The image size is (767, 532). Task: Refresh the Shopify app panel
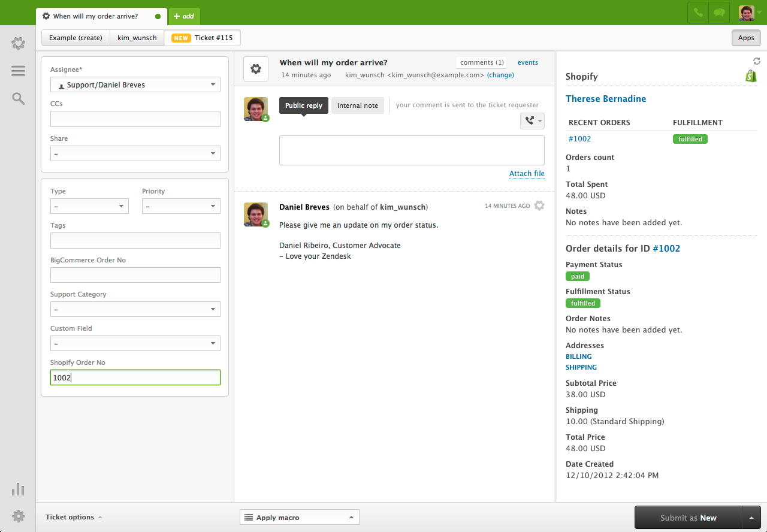[x=756, y=61]
